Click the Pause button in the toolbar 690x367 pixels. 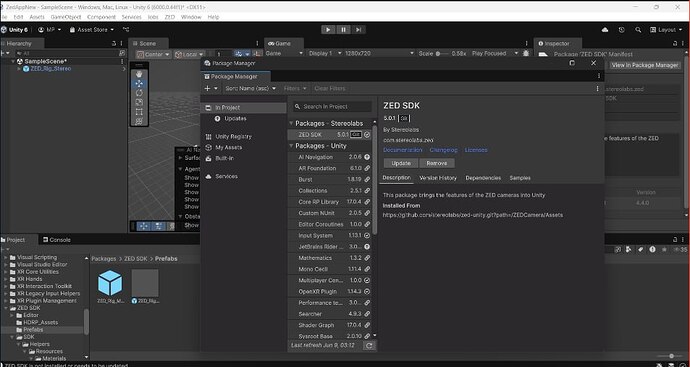pyautogui.click(x=343, y=30)
